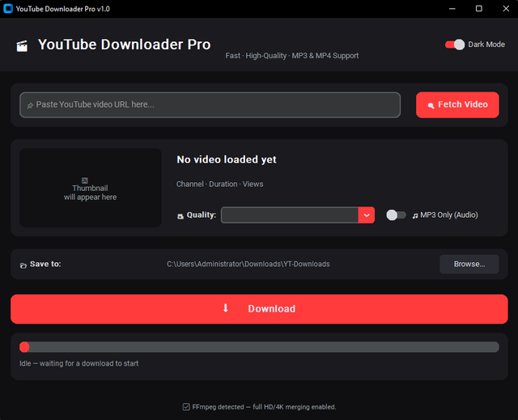The width and height of the screenshot is (518, 420).
Task: Click the pin icon in the URL field
Action: coord(30,105)
